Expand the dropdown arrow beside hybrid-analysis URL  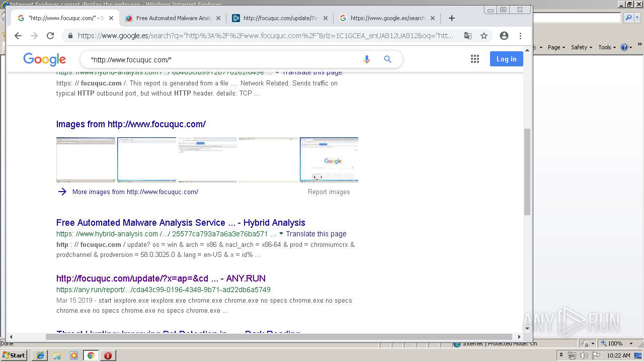(x=281, y=234)
